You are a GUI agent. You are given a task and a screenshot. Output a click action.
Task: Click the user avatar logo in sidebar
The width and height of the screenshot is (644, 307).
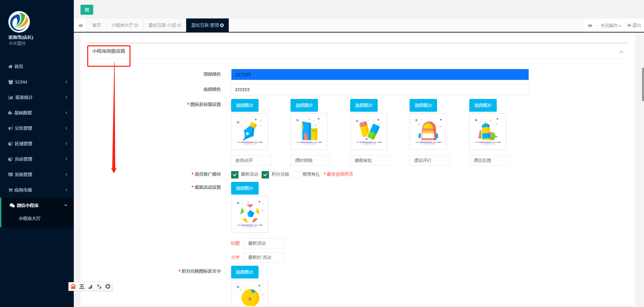[19, 22]
